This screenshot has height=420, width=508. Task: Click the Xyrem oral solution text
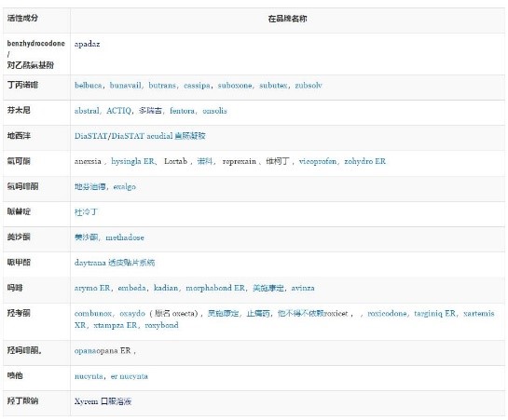[103, 401]
